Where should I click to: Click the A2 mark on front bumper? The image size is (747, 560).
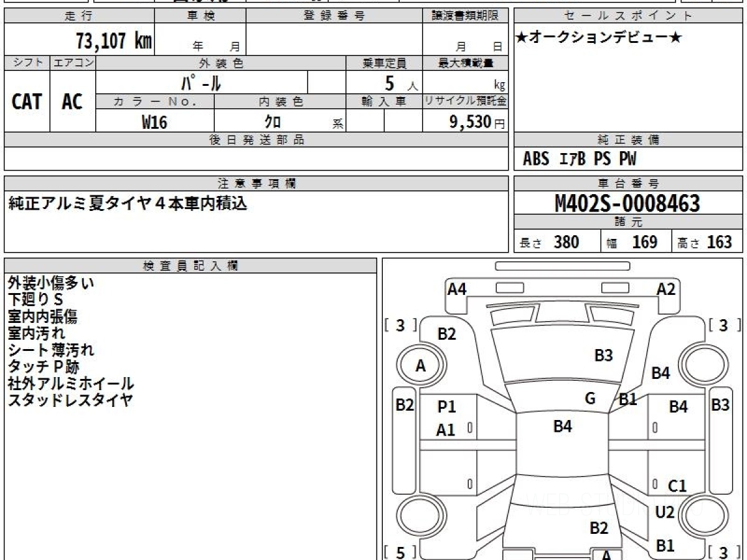click(x=666, y=289)
